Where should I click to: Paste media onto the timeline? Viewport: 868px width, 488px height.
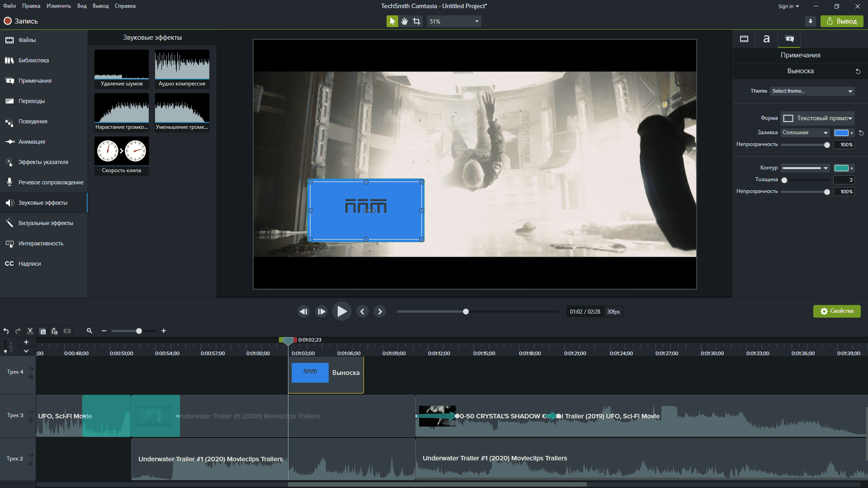pyautogui.click(x=54, y=331)
